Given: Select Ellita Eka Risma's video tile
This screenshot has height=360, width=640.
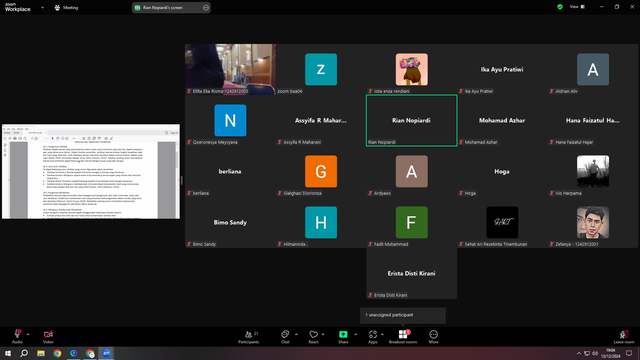Looking at the screenshot, I should coord(230,69).
